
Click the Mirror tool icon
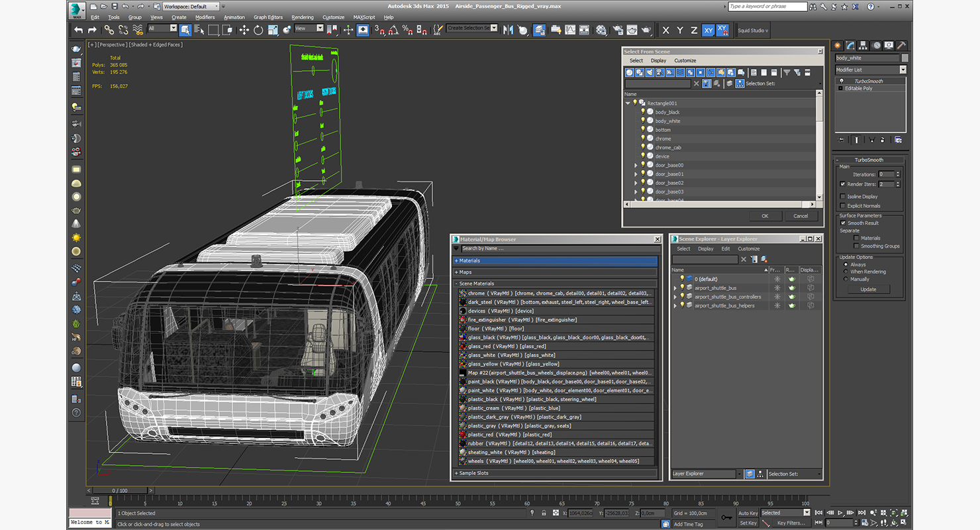(508, 30)
